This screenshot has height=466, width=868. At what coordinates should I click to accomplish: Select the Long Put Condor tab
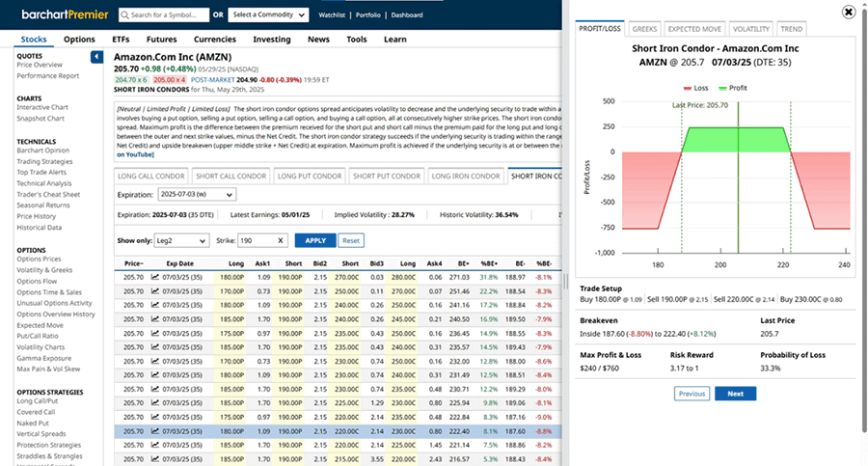tap(310, 177)
